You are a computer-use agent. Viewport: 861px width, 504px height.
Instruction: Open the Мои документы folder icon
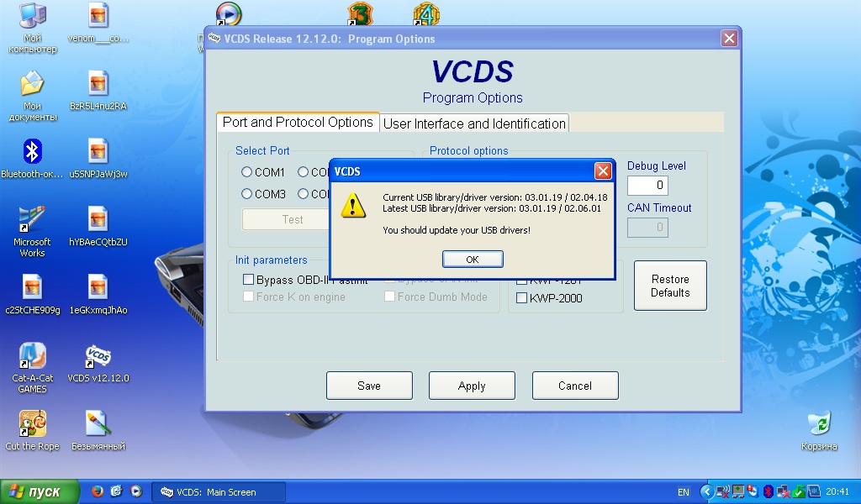coord(32,84)
